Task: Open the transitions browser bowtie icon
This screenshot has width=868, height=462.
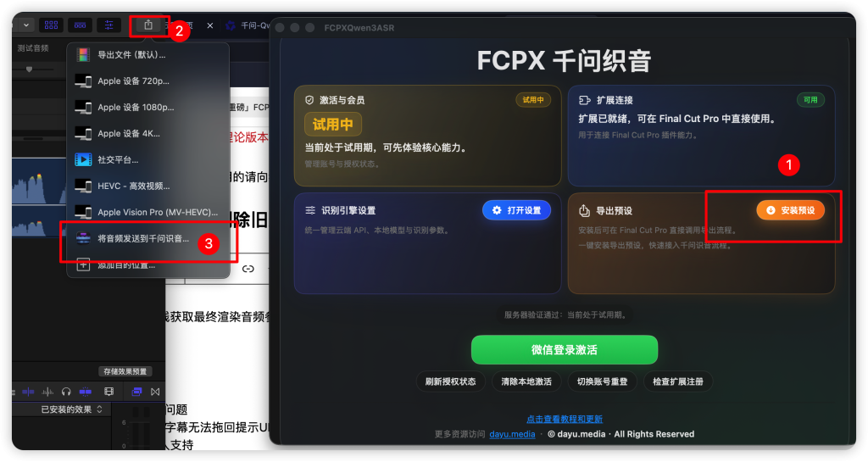Action: pos(156,392)
